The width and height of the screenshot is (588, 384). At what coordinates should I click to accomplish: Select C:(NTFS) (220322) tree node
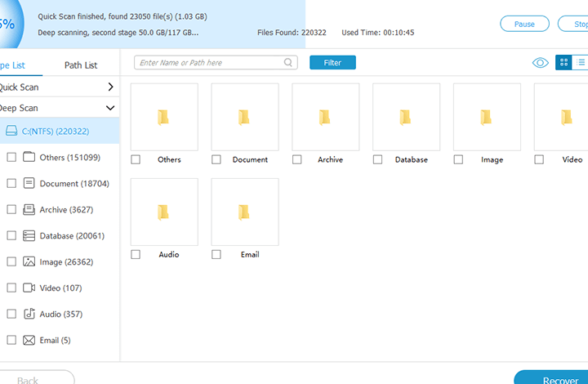point(60,131)
